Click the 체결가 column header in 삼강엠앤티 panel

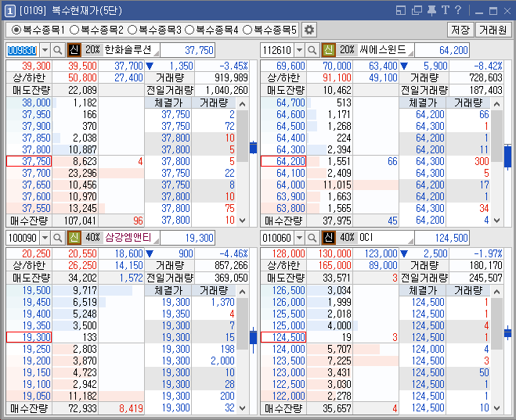(x=168, y=290)
